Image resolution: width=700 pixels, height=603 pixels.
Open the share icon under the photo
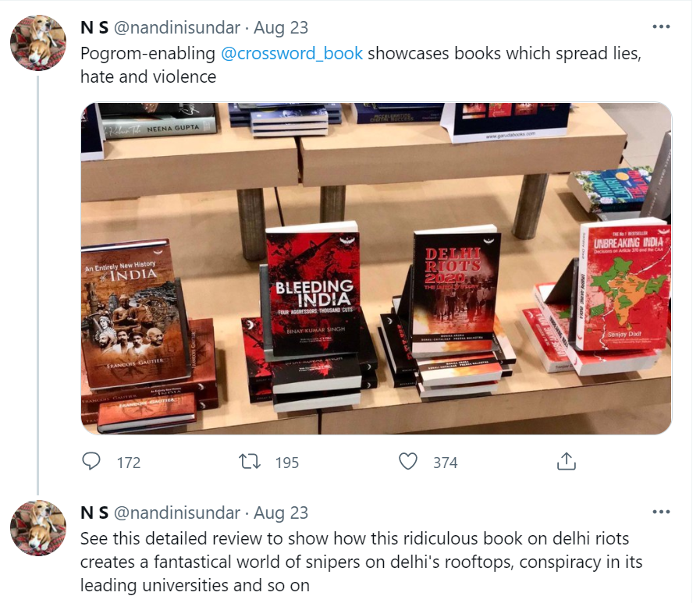click(566, 461)
